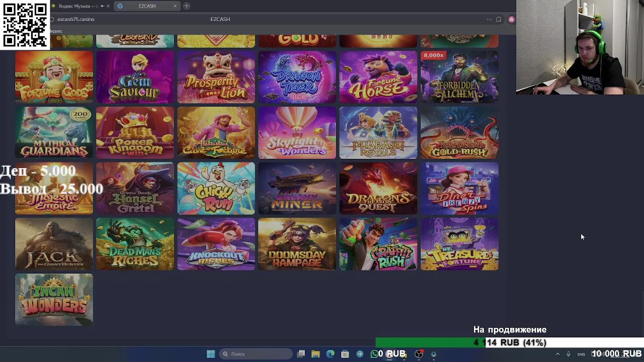Select Kraken Gold Rush game tile
Image resolution: width=644 pixels, height=362 pixels.
tap(459, 133)
